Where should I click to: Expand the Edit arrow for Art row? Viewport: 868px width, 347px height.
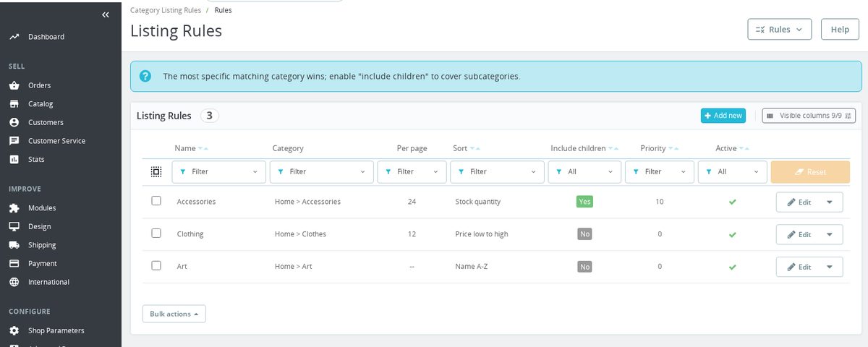tap(830, 267)
